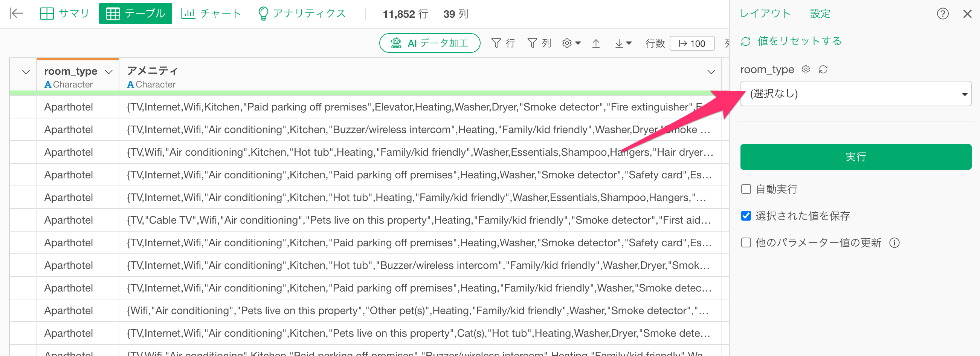The image size is (980, 356).
Task: Click the 行数 input field showing 100
Action: pyautogui.click(x=692, y=43)
